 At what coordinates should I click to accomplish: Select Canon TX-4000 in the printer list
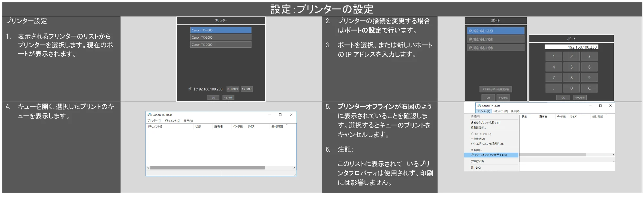coord(221,30)
